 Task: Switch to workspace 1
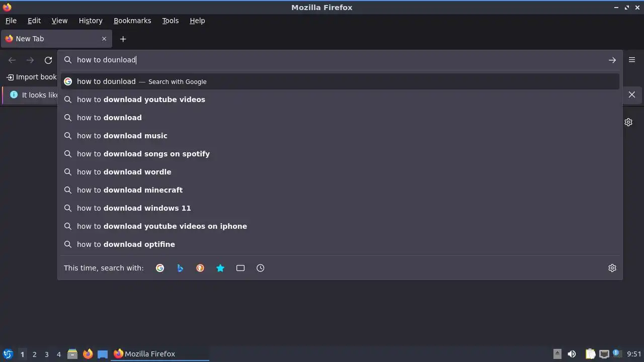click(22, 354)
